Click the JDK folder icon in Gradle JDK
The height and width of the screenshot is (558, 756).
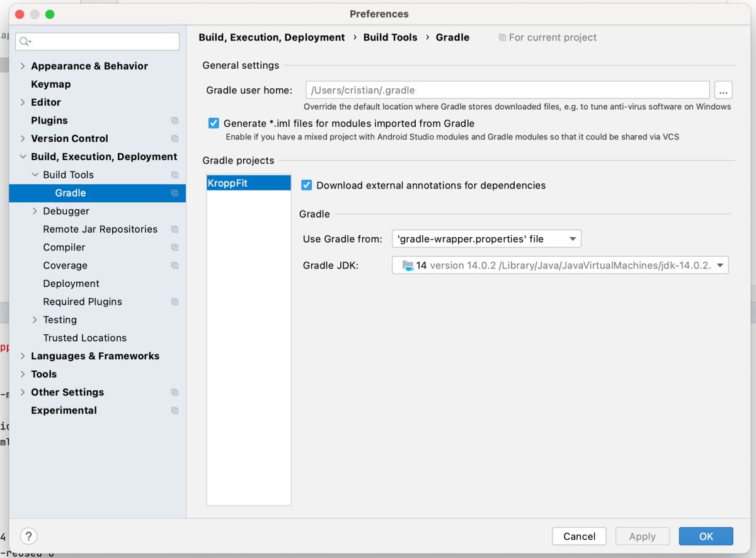[x=408, y=265]
